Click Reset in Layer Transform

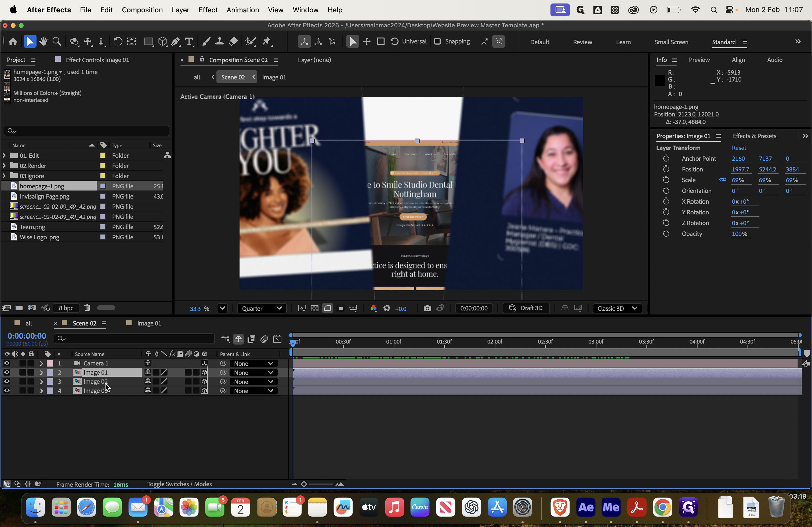coord(739,148)
